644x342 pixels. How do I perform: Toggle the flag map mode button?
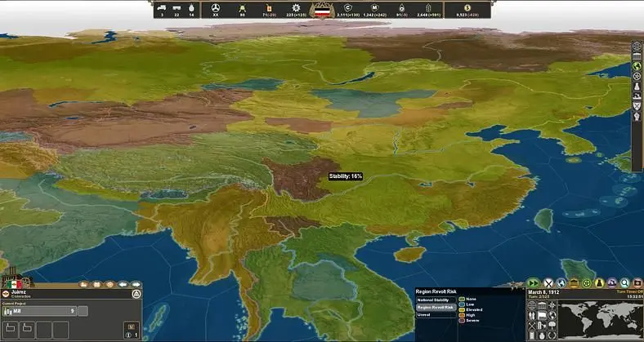click(x=542, y=315)
